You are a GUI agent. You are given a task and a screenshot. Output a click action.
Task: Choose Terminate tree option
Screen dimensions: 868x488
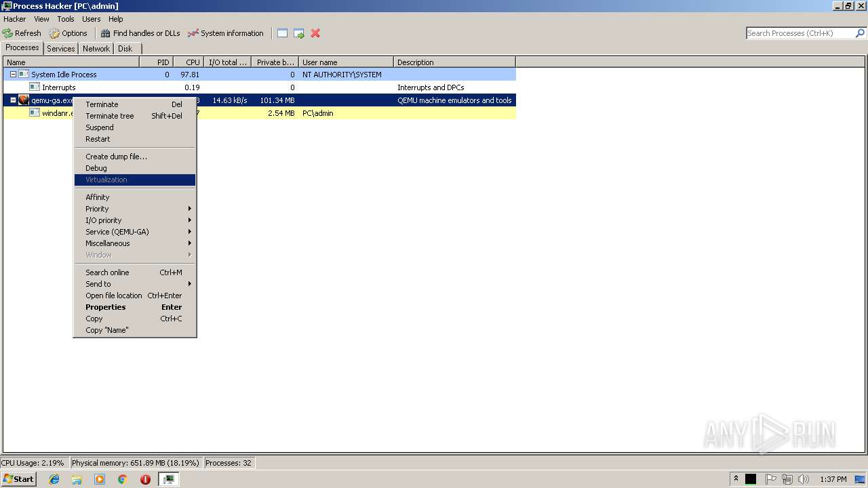[x=135, y=116]
